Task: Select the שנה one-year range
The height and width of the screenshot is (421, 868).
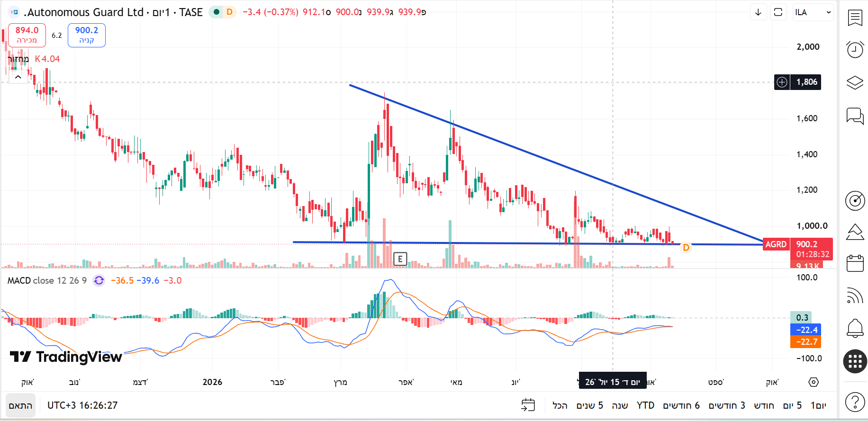Action: (620, 405)
